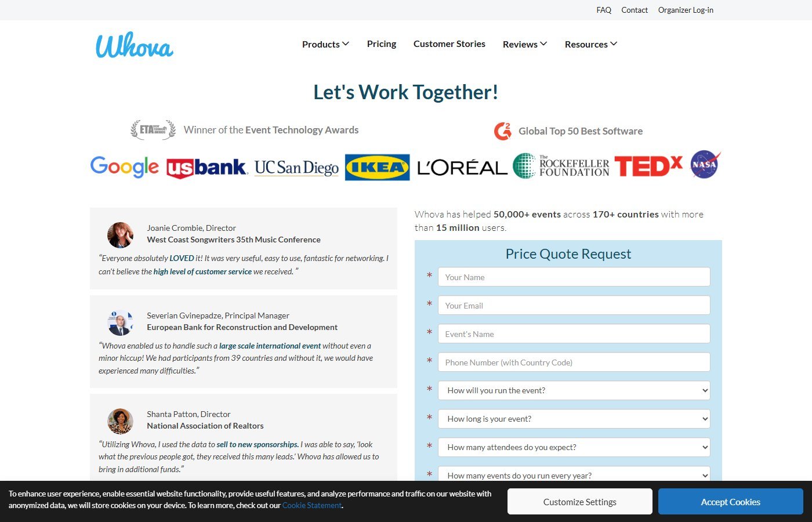
Task: Click the ETA award laurel badge
Action: point(153,130)
